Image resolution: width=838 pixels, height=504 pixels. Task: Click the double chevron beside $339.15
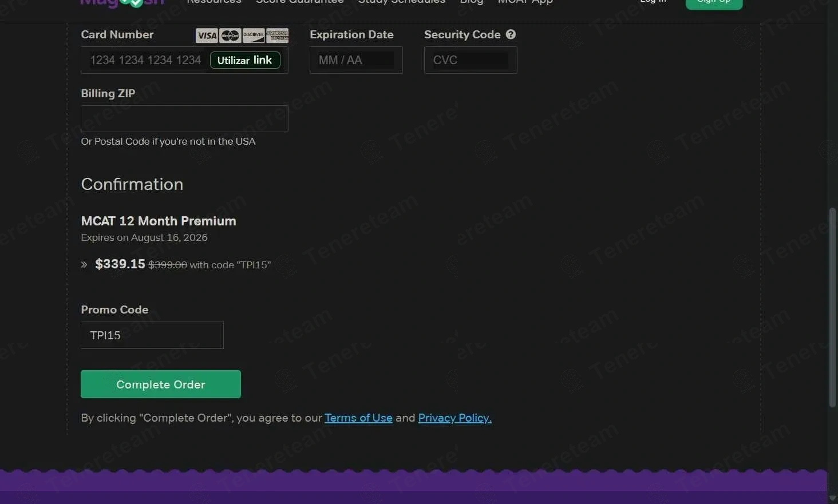[x=84, y=264]
